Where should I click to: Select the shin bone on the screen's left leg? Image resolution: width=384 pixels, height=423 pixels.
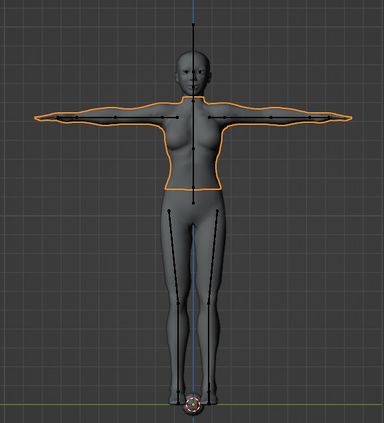click(x=178, y=348)
